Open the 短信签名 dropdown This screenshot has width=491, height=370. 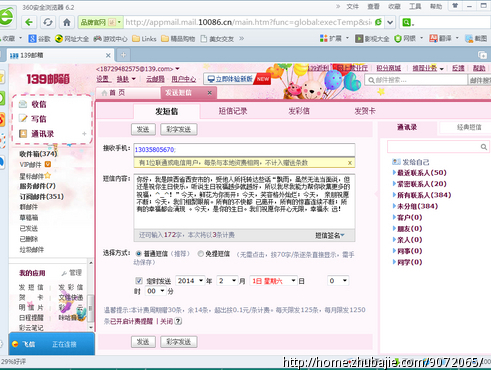coord(330,235)
